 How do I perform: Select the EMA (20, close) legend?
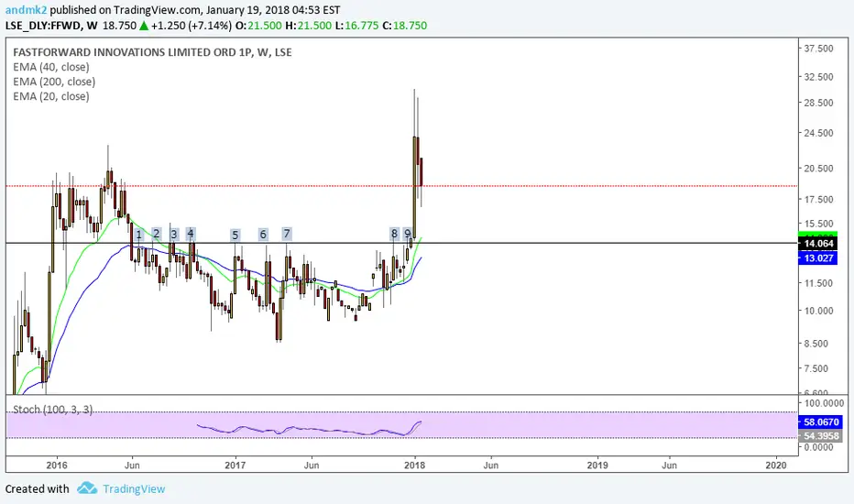(51, 96)
